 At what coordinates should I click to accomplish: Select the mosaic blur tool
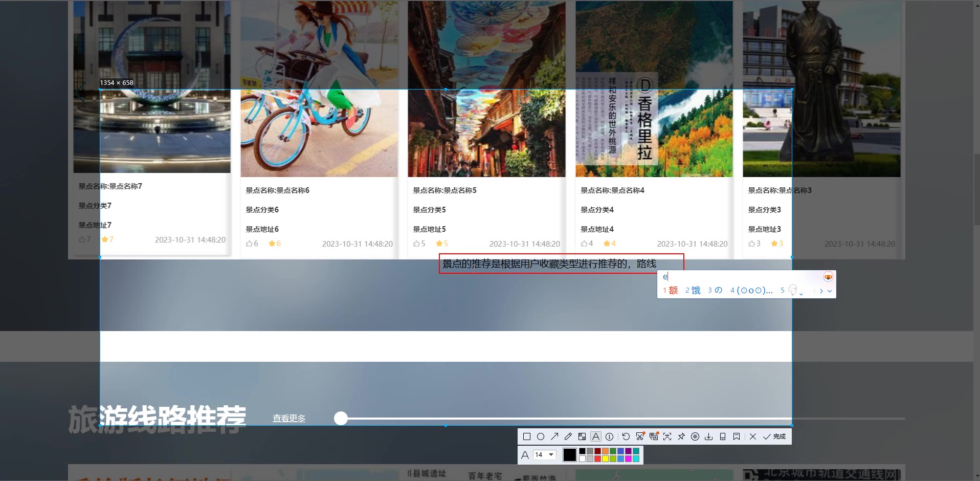582,436
